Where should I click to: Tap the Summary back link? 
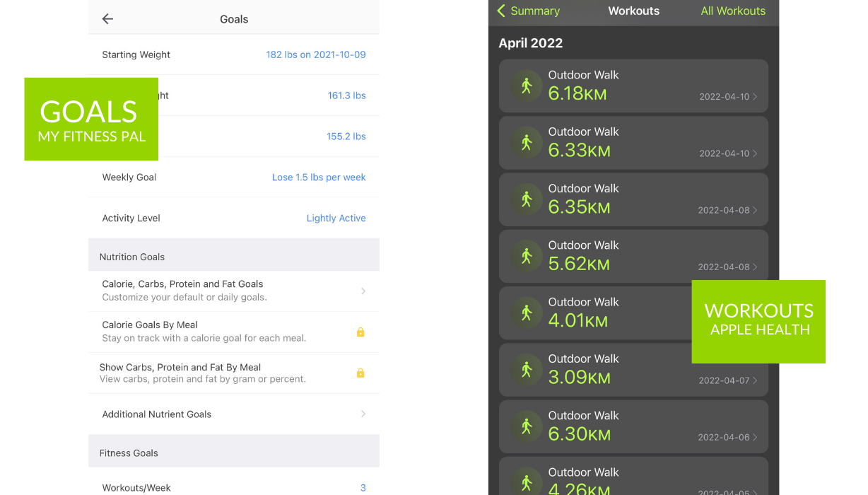529,11
